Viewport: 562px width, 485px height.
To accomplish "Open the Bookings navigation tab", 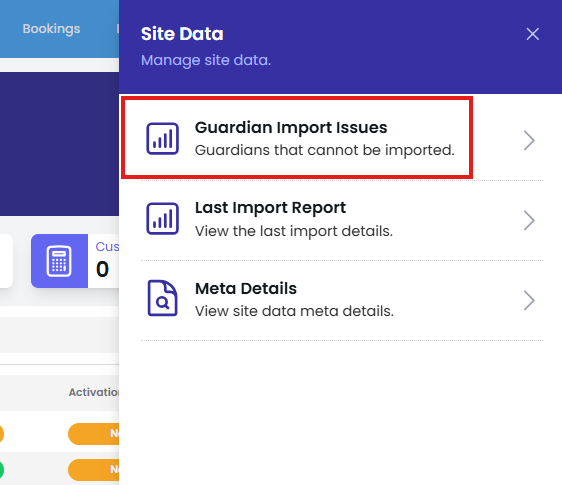I will point(51,29).
